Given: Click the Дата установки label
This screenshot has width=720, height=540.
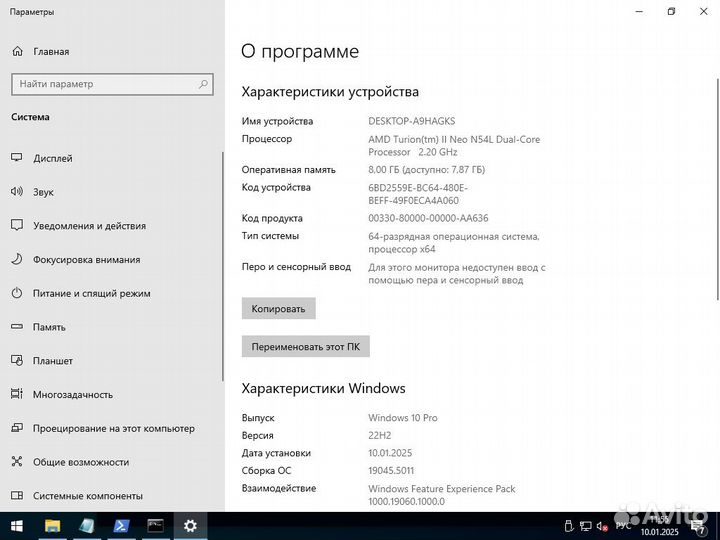Looking at the screenshot, I should point(276,453).
